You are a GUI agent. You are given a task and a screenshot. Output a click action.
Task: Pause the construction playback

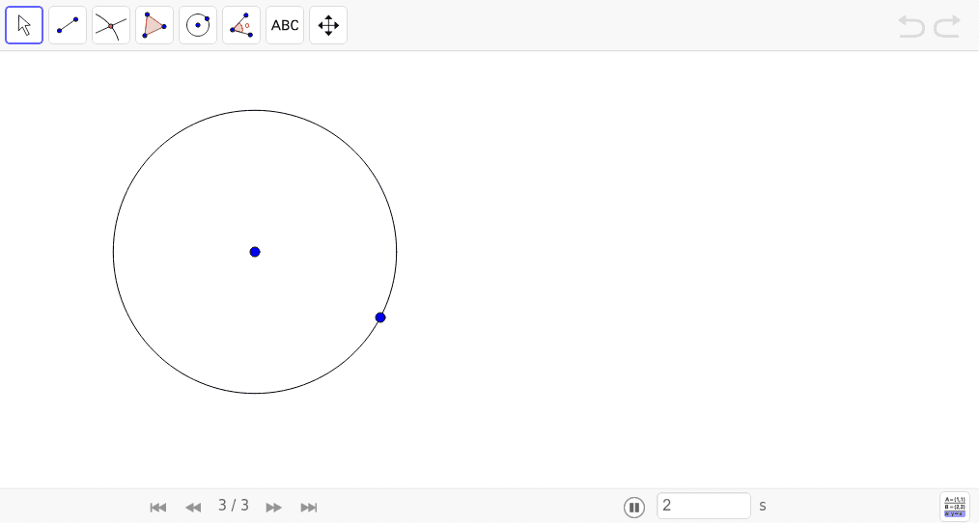click(x=633, y=508)
